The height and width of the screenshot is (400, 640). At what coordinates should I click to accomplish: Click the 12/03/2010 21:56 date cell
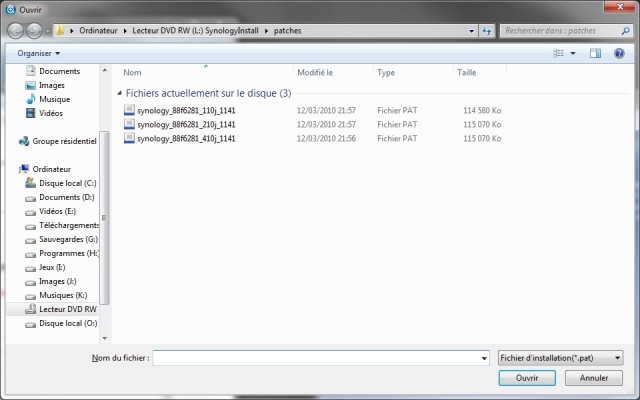tap(326, 138)
